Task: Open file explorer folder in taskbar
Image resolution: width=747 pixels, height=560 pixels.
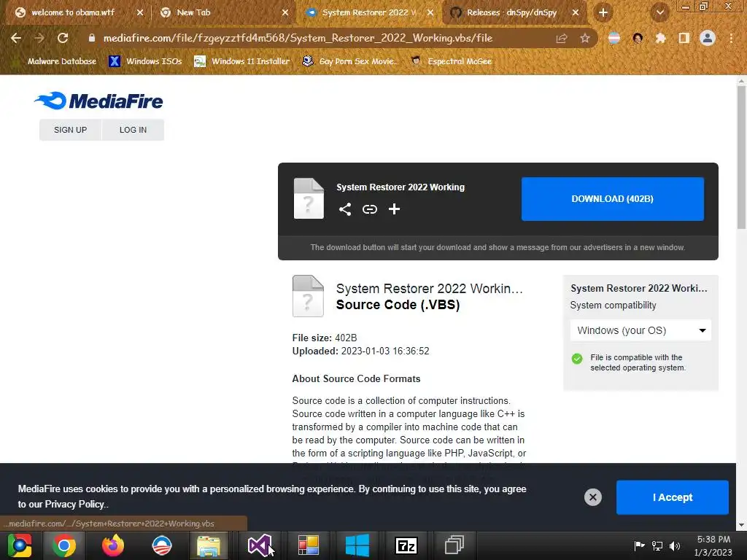Action: 209,545
